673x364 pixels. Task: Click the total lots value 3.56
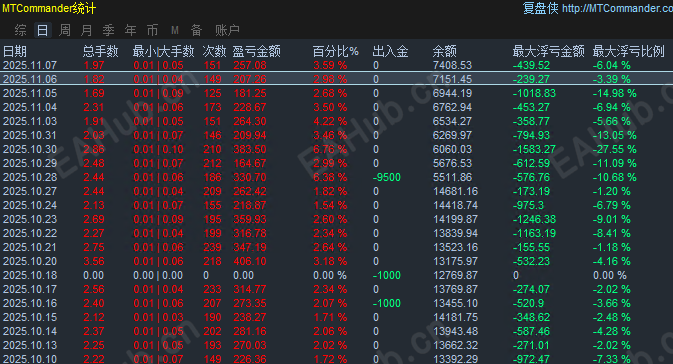[x=94, y=261]
